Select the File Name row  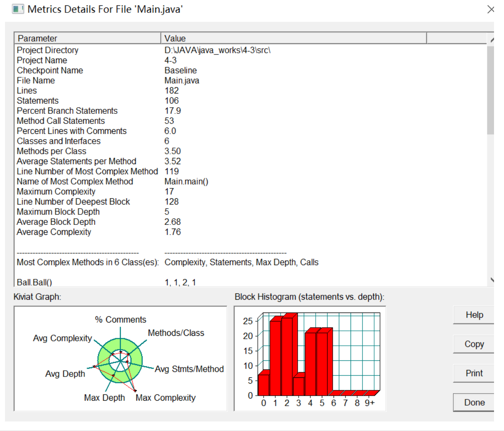point(250,81)
